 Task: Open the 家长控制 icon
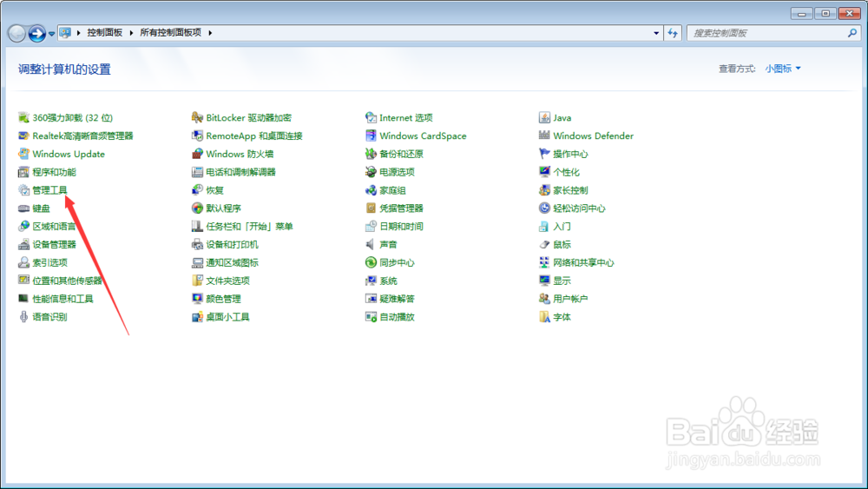click(544, 190)
